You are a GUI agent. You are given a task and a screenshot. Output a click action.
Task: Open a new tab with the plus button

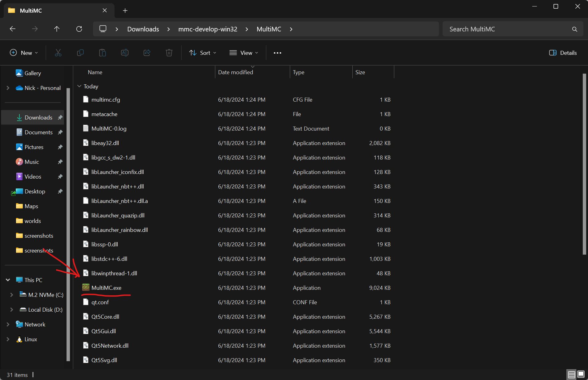click(x=125, y=11)
